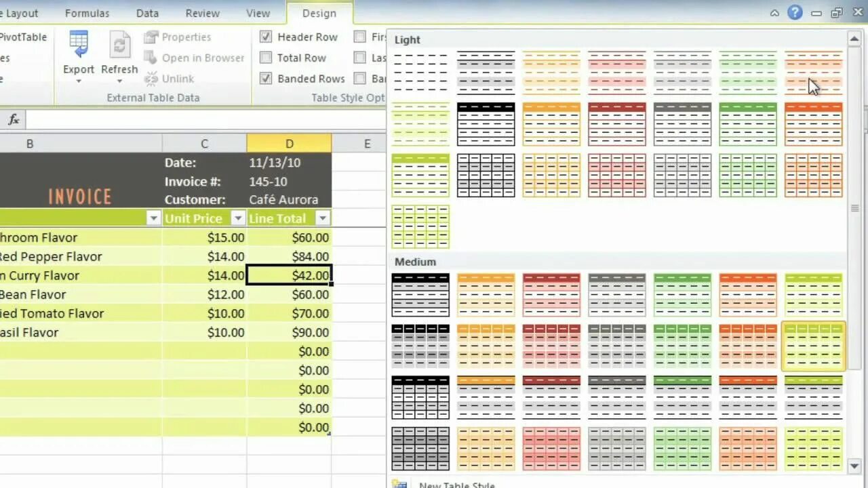Click the Refresh table data icon
This screenshot has height=488, width=868.
[119, 45]
